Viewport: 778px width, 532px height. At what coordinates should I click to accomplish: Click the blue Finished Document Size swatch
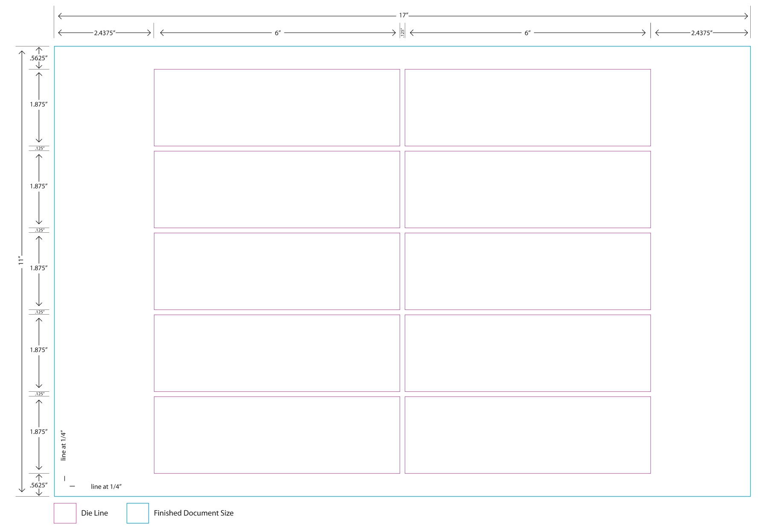[x=138, y=513]
